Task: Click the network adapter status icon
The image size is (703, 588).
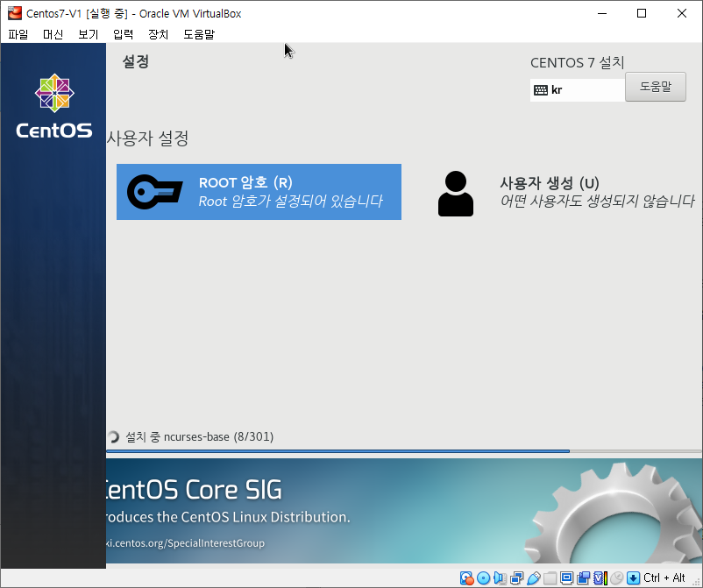Action: (x=517, y=578)
